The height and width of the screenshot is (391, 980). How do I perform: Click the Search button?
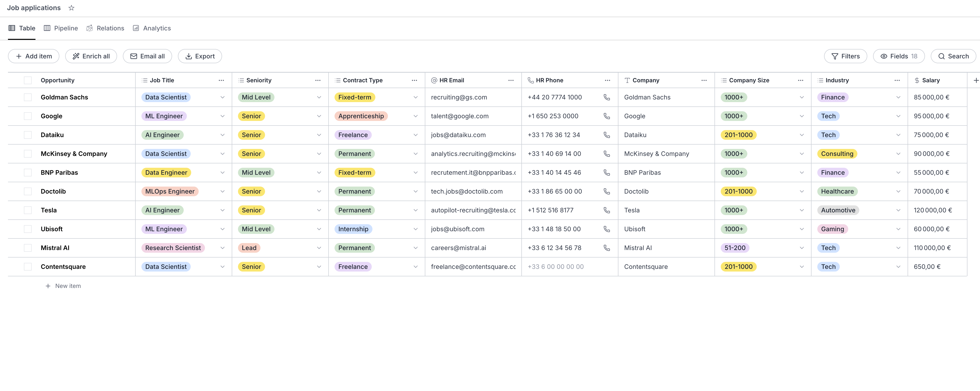[953, 56]
